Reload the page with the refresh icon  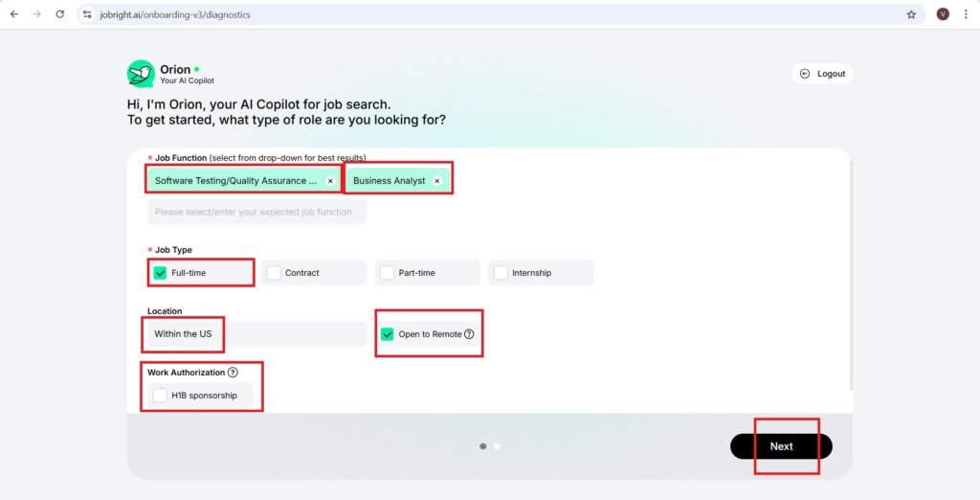coord(60,14)
